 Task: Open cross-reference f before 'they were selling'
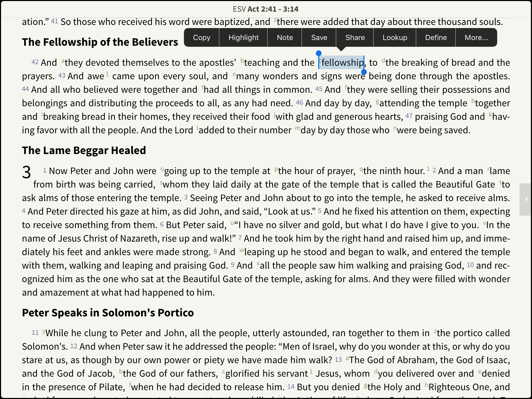(346, 87)
